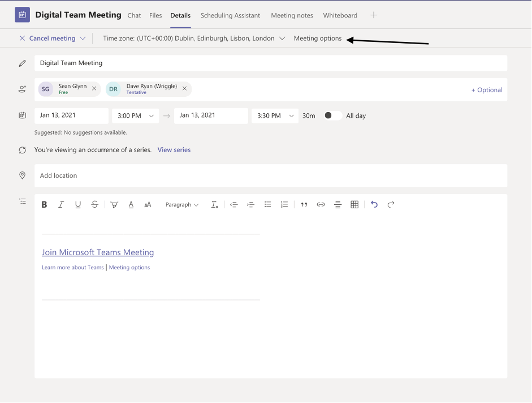This screenshot has width=532, height=403.
Task: Select the Dave Ryan (Wriggle) attendee chip
Action: [x=149, y=89]
